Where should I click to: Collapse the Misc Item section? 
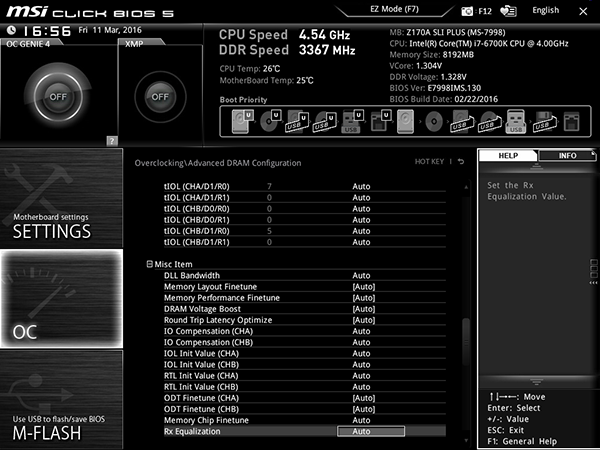pyautogui.click(x=150, y=264)
